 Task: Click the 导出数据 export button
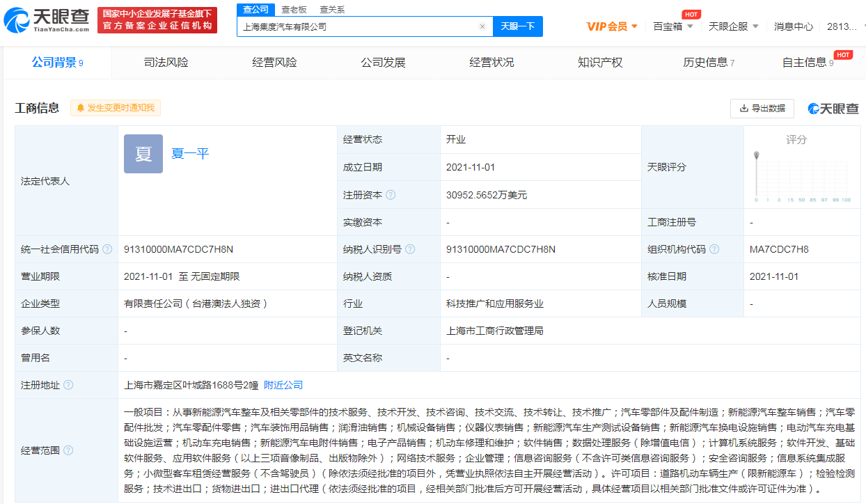(762, 109)
